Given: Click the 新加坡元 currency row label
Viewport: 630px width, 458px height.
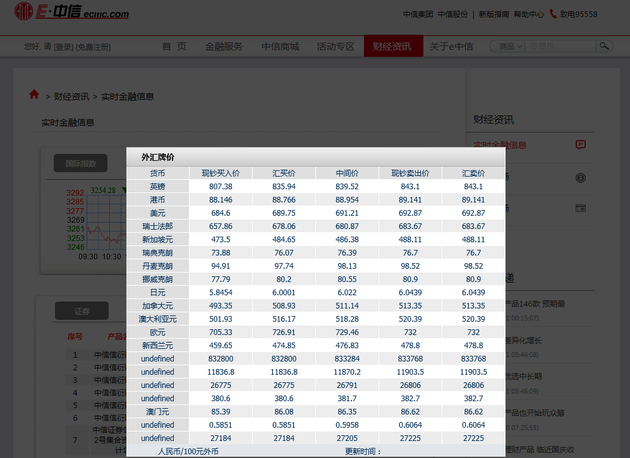Looking at the screenshot, I should pyautogui.click(x=158, y=239).
